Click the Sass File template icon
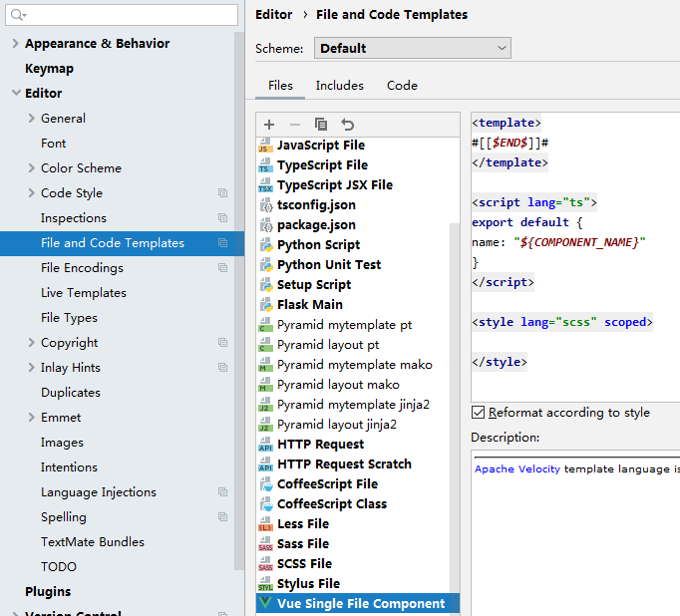 coord(265,544)
